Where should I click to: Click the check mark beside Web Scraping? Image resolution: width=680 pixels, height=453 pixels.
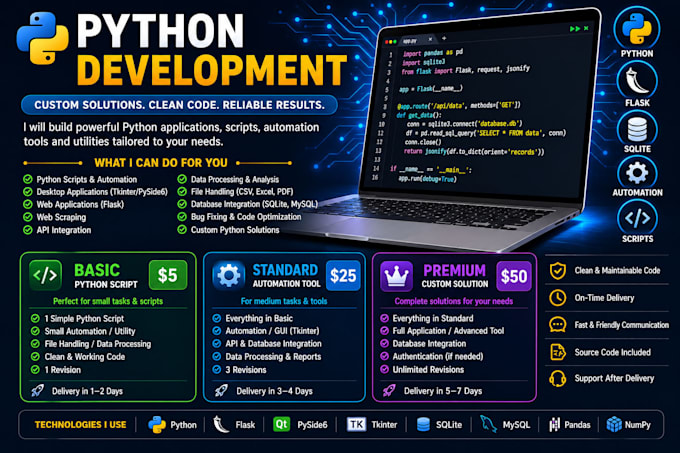28,217
